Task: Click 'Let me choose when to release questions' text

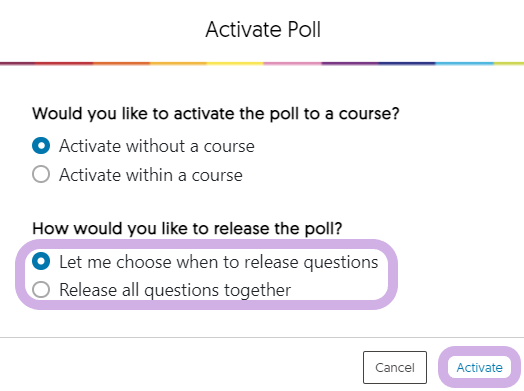Action: (219, 262)
